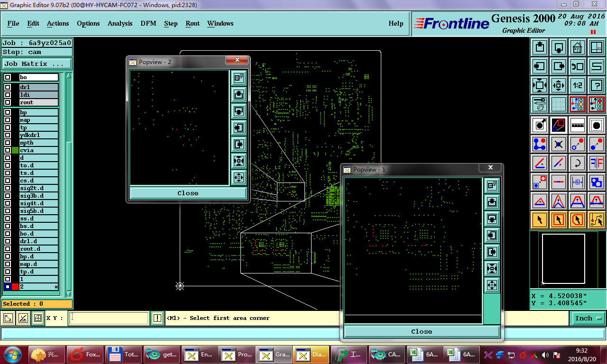
Task: Click the previous zoom return icon
Action: pyautogui.click(x=578, y=66)
